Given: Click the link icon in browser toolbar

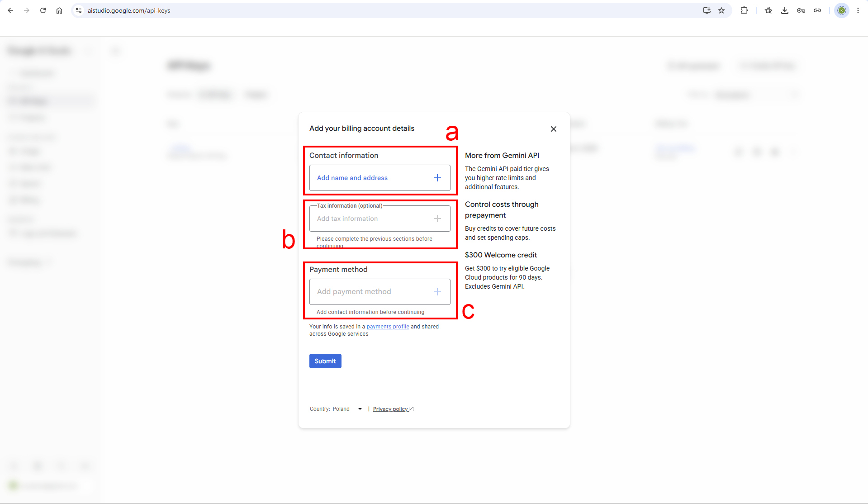Looking at the screenshot, I should tap(817, 10).
